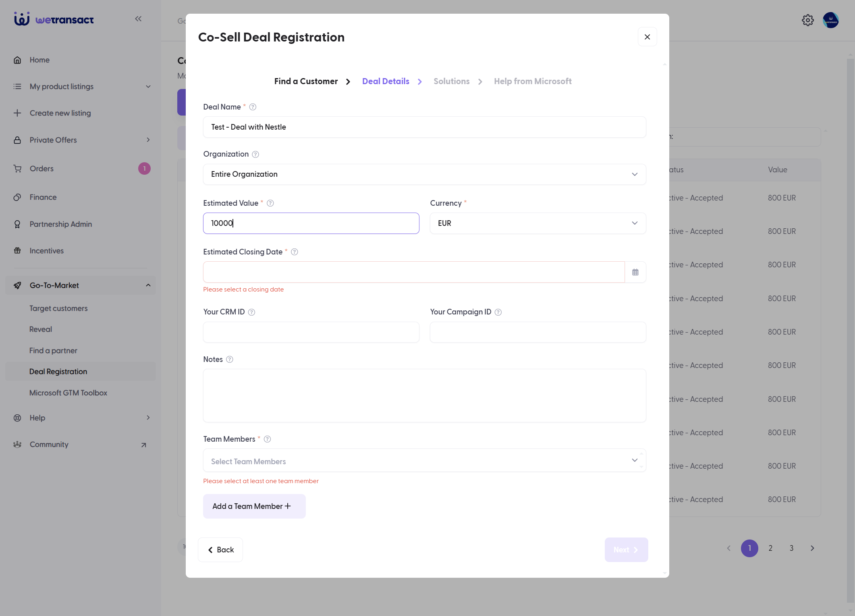Screen dimensions: 855x616
Task: Click the wetransact logo
Action: pyautogui.click(x=54, y=19)
